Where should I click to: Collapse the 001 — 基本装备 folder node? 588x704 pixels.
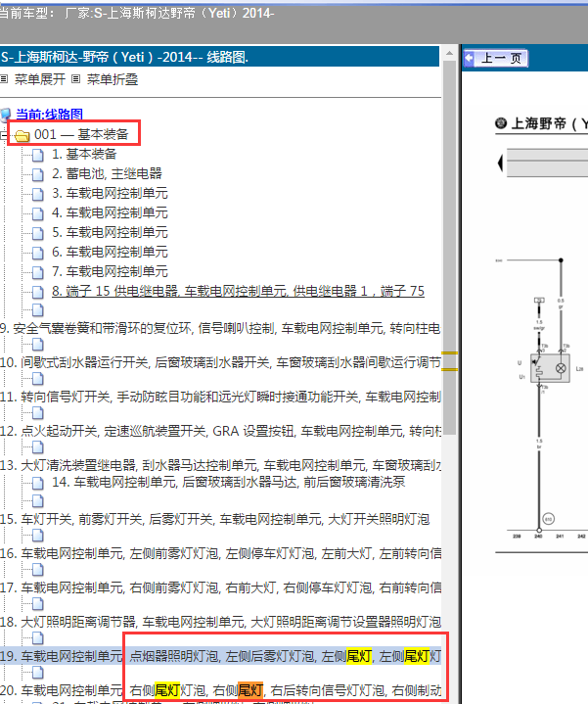coord(3,135)
